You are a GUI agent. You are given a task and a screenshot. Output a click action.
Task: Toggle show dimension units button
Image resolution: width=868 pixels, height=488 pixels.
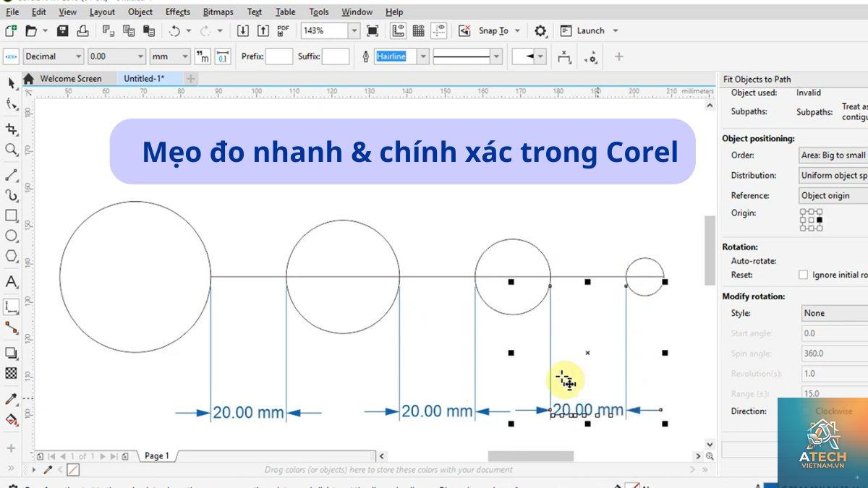pos(203,56)
